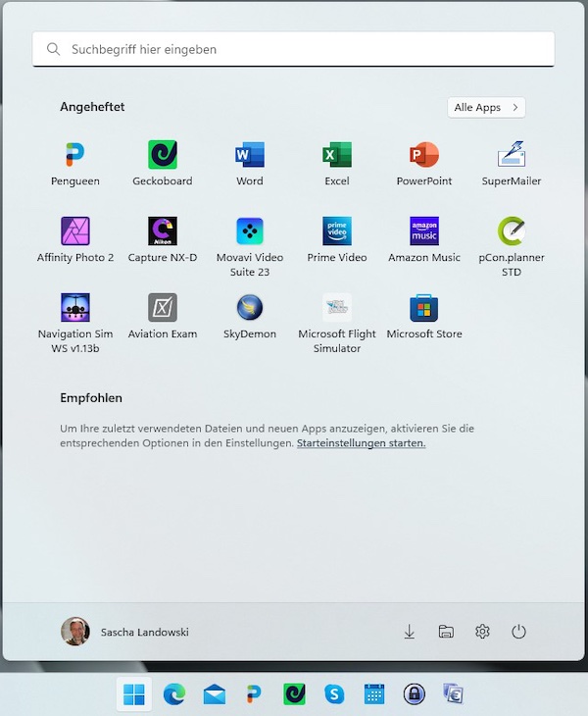The width and height of the screenshot is (588, 716).
Task: Open the Euro finance app in the taskbar
Action: (x=454, y=694)
